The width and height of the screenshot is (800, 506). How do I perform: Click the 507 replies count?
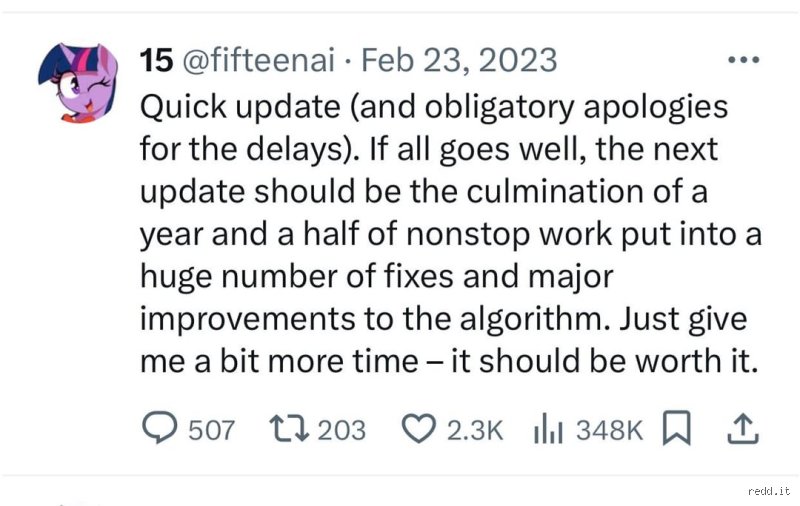click(211, 430)
